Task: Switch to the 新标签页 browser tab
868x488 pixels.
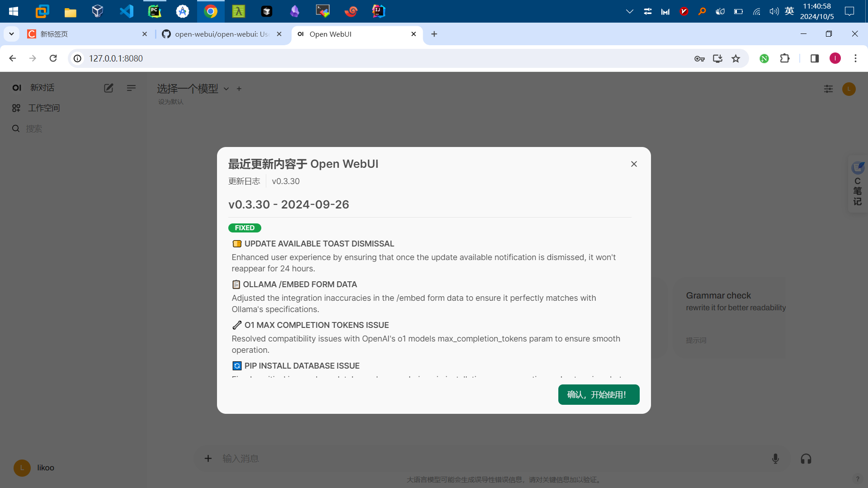Action: tap(86, 34)
